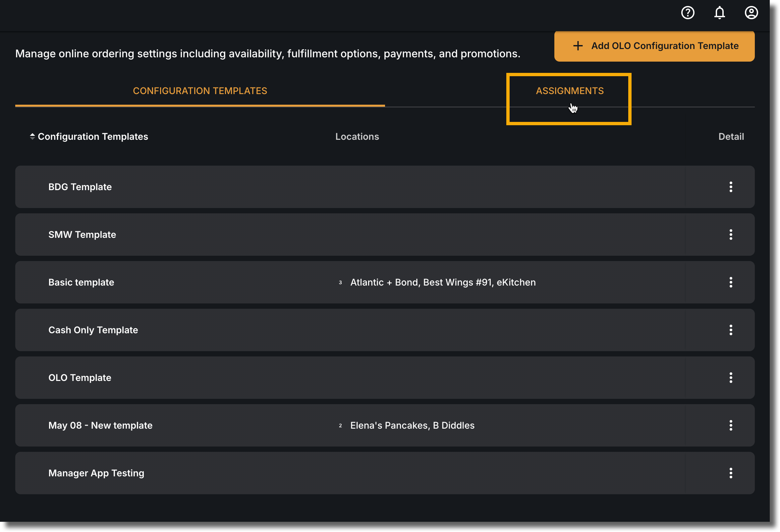Open the help question mark icon
The image size is (780, 532).
tap(687, 13)
